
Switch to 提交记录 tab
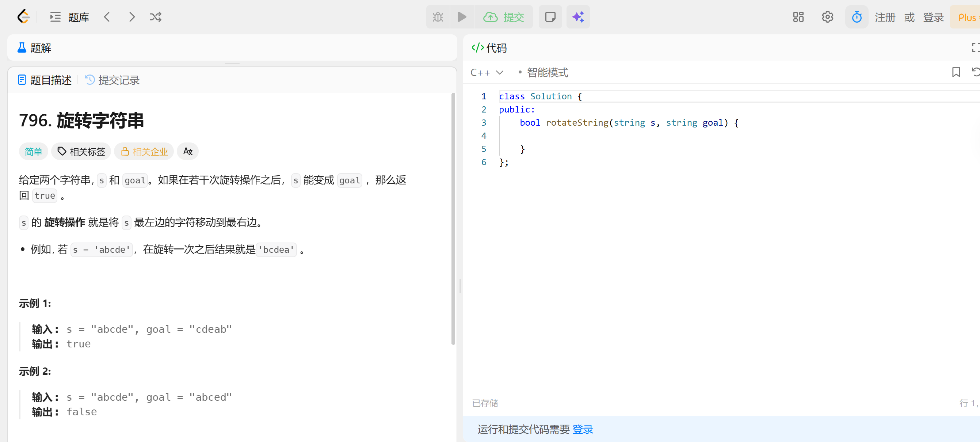[x=112, y=80]
